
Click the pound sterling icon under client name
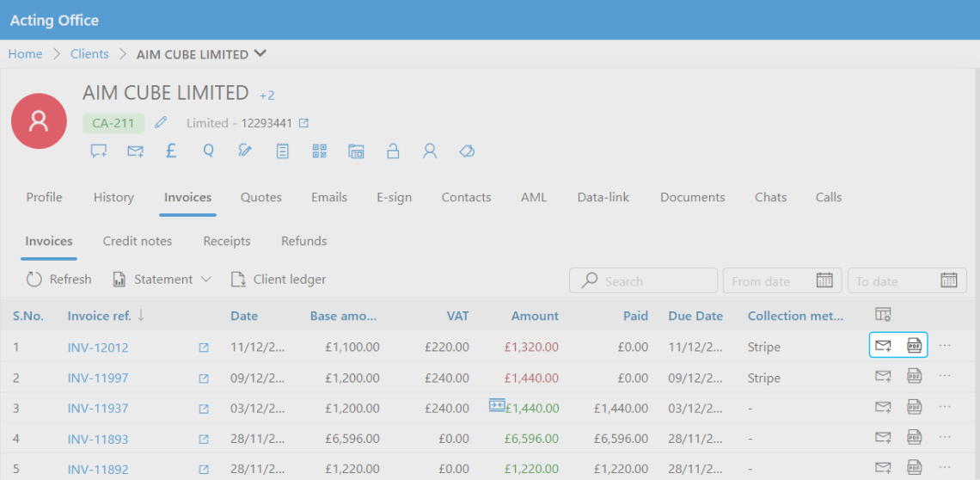pos(171,151)
